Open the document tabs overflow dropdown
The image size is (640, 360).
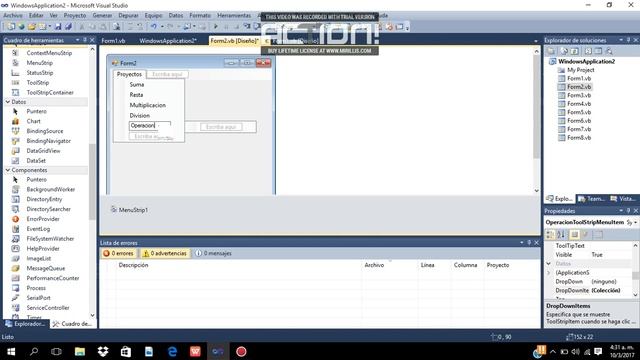point(536,41)
